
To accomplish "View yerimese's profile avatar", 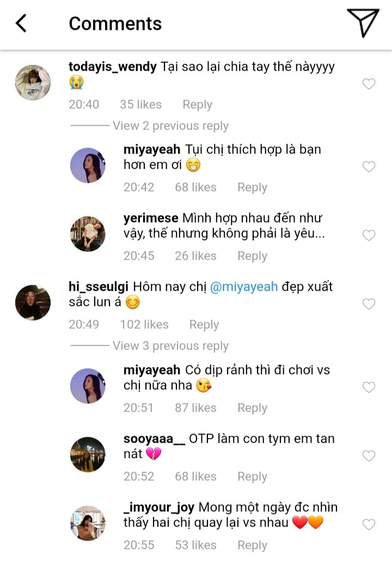I will (x=88, y=234).
